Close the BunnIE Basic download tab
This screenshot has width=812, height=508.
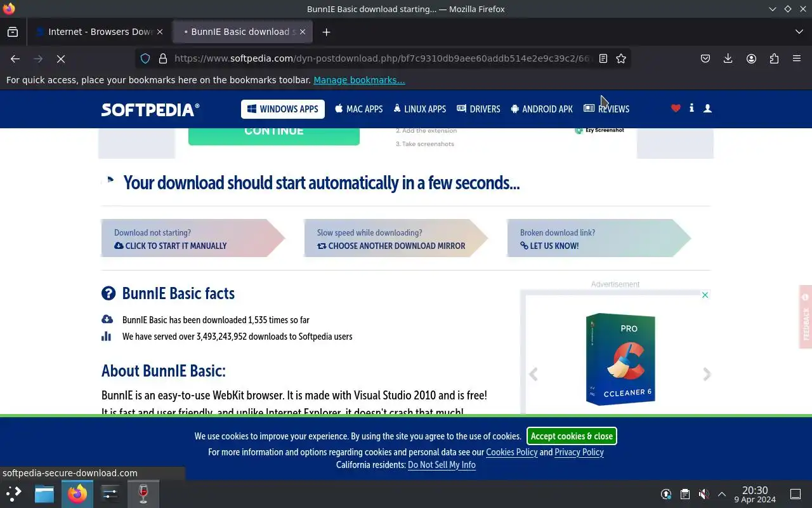(x=303, y=32)
